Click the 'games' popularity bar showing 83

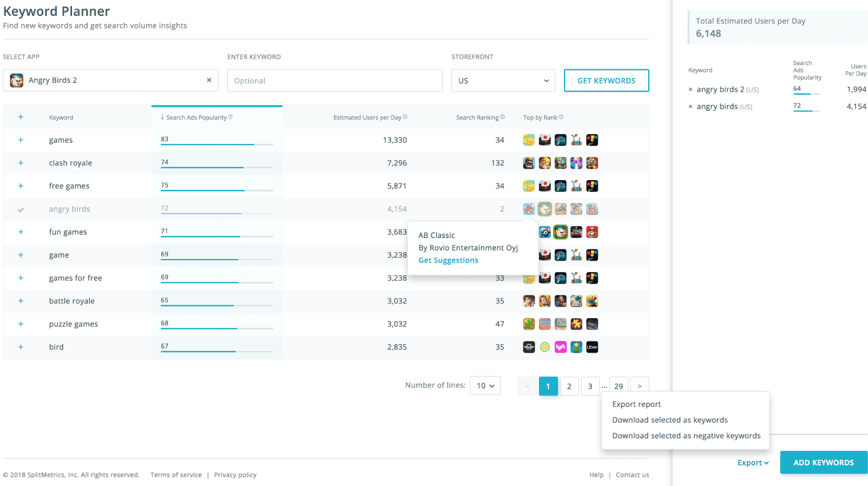click(217, 144)
